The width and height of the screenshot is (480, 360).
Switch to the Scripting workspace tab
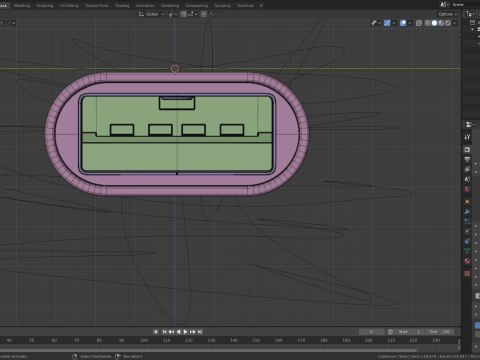[x=222, y=5]
